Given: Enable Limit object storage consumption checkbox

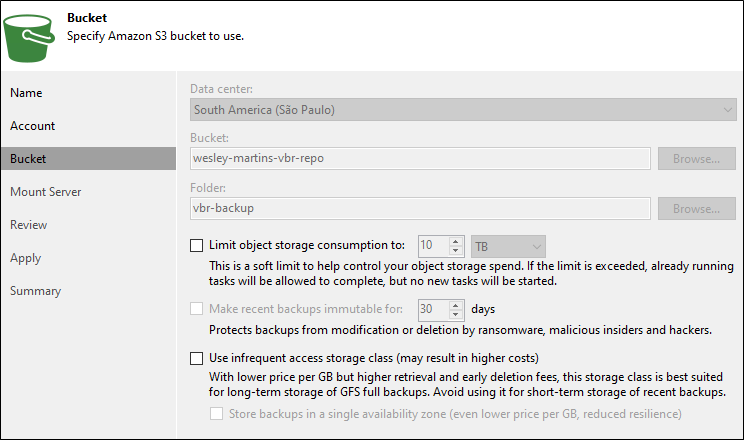Looking at the screenshot, I should (196, 245).
